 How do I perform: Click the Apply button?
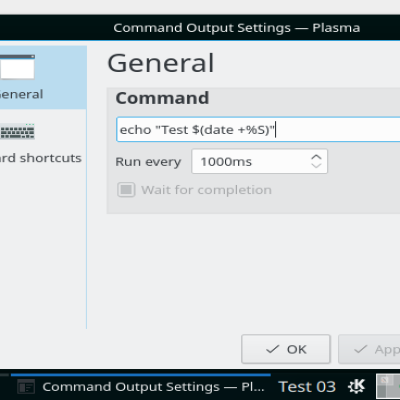click(369, 349)
